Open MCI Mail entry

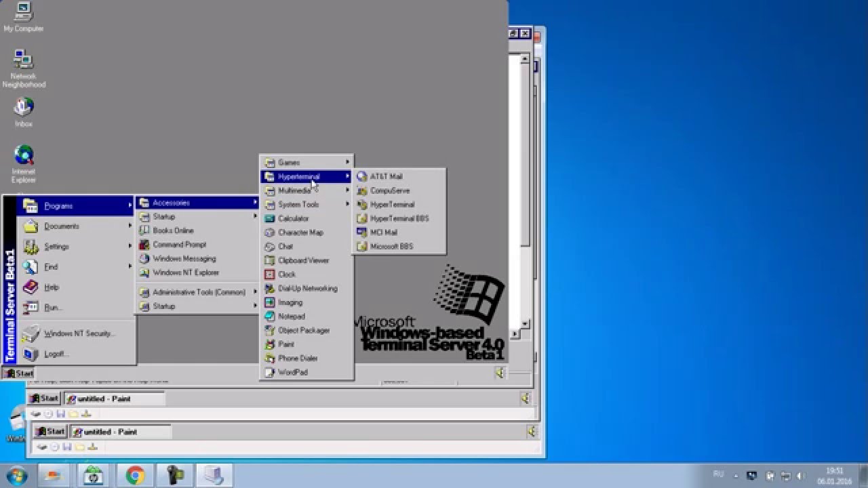pyautogui.click(x=399, y=232)
